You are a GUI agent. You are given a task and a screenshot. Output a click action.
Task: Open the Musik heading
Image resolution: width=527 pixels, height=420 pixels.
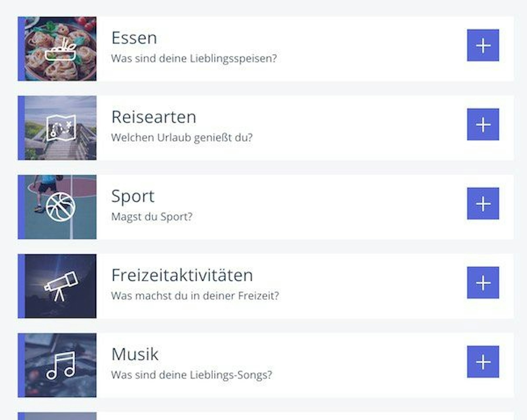pyautogui.click(x=135, y=354)
